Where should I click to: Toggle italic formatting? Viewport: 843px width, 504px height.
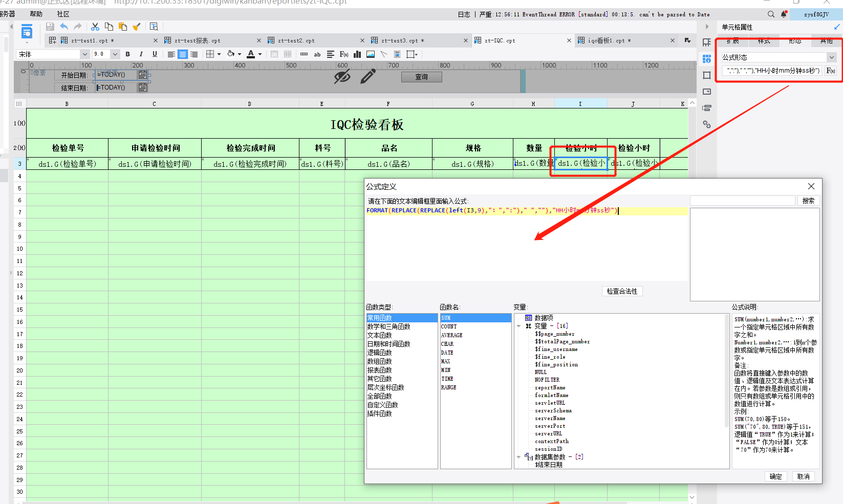coord(141,54)
